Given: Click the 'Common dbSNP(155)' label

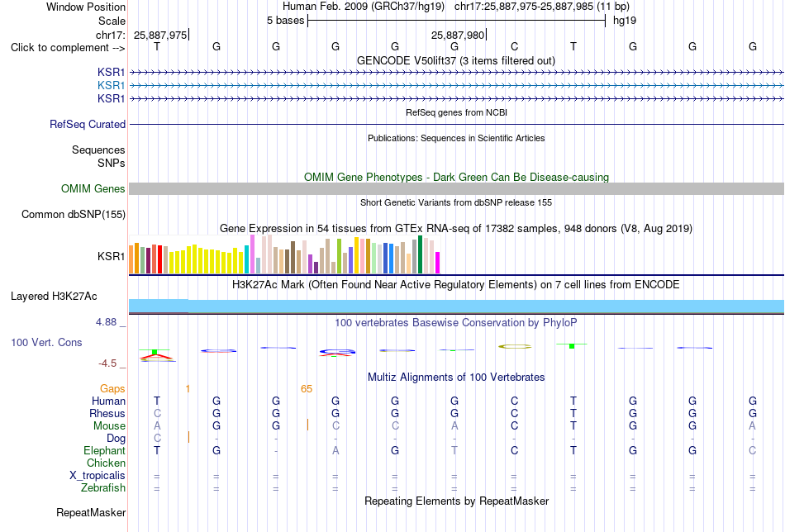Looking at the screenshot, I should pos(73,214).
